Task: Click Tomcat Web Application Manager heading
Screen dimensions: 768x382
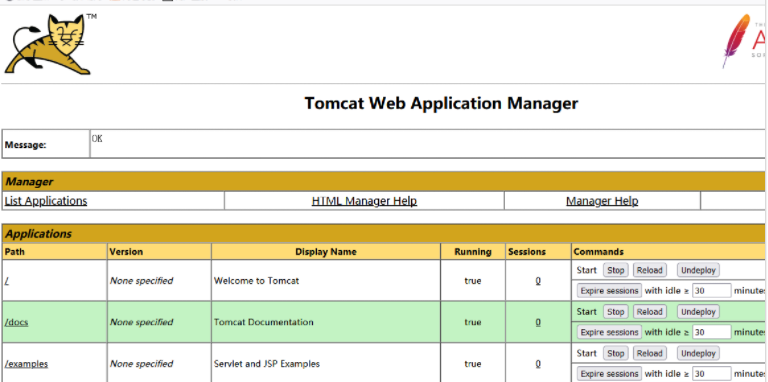Action: pos(441,103)
